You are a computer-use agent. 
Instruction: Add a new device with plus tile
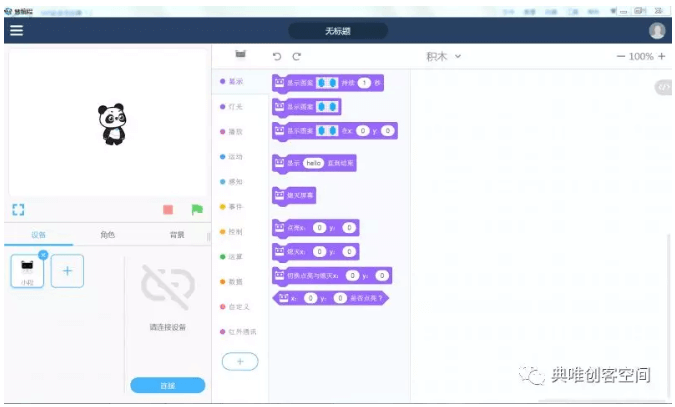point(67,271)
